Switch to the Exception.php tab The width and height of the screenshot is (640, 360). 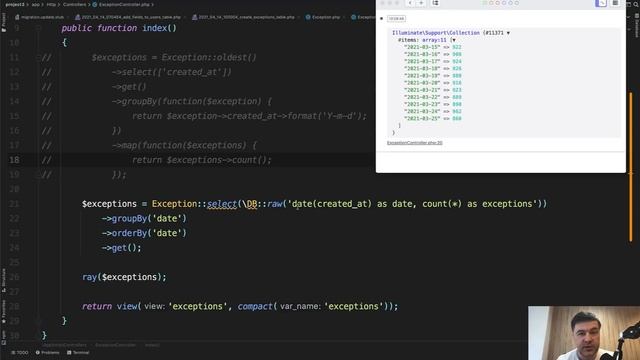click(323, 17)
